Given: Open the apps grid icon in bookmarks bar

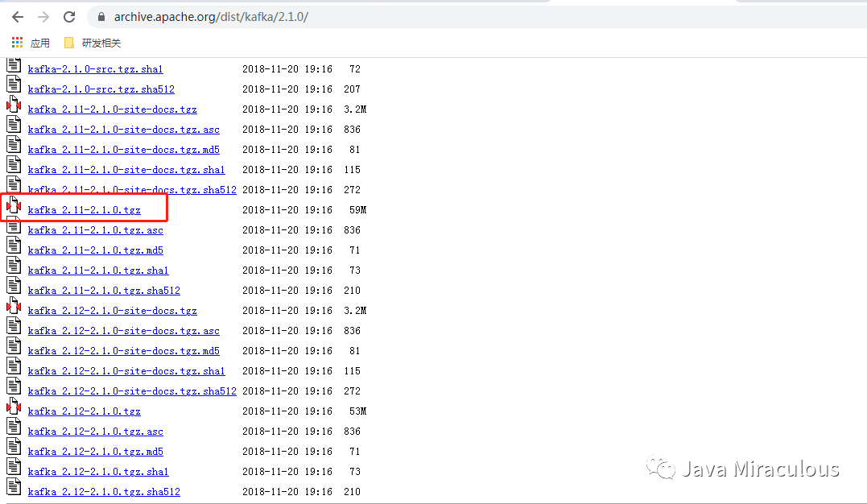Looking at the screenshot, I should (17, 43).
